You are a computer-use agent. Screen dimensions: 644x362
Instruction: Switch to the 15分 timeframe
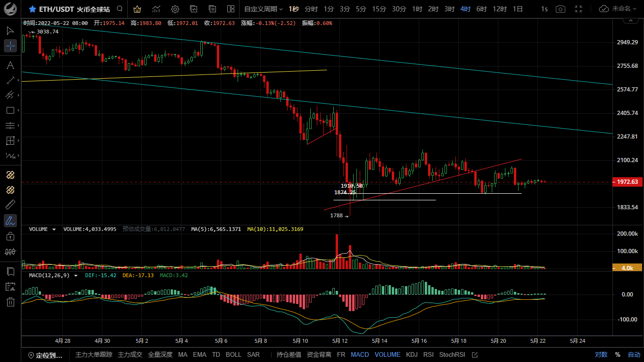[379, 9]
